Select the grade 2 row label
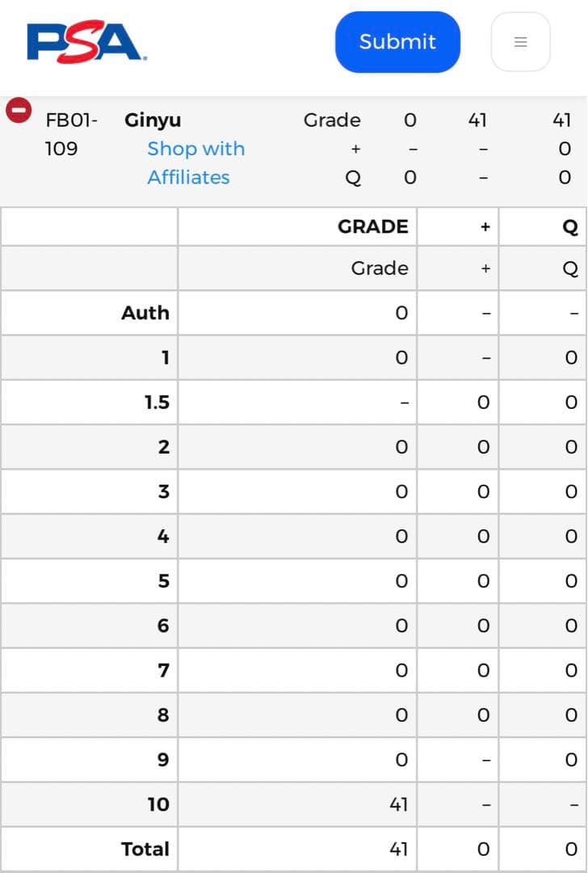 pos(163,447)
